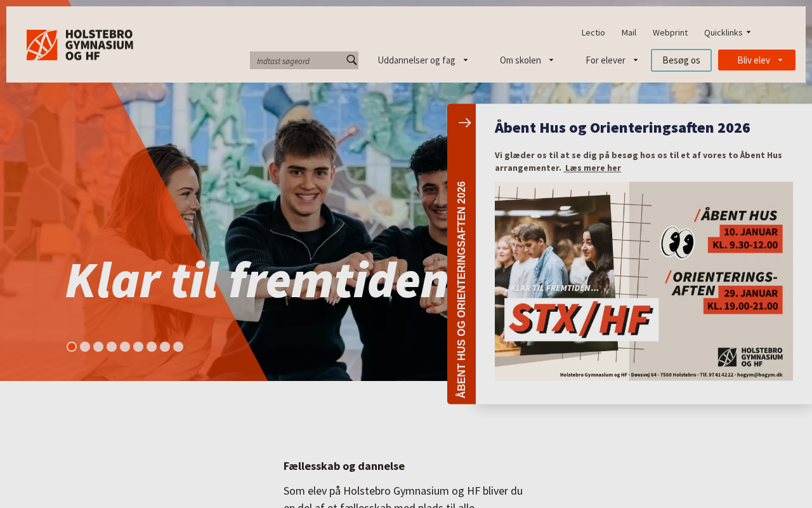Viewport: 812px width, 508px height.
Task: Expand the Uddannelser og fag menu
Action: [x=422, y=60]
